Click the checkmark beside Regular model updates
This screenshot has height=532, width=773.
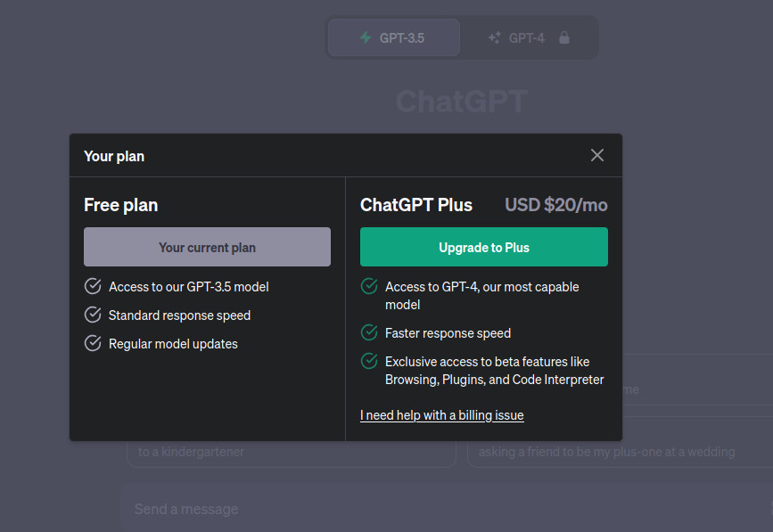point(92,343)
